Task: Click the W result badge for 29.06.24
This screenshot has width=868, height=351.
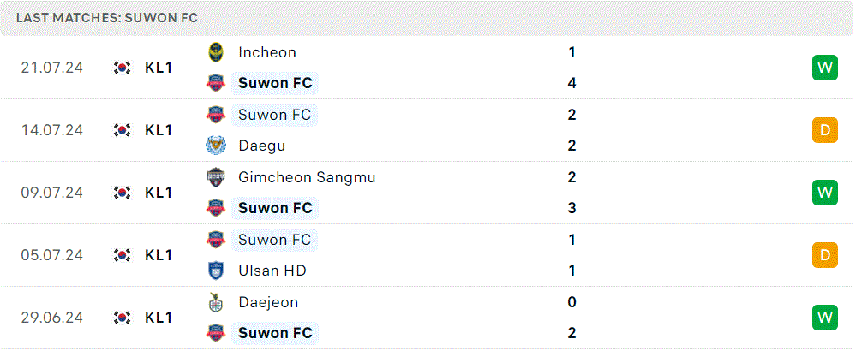Action: click(825, 318)
